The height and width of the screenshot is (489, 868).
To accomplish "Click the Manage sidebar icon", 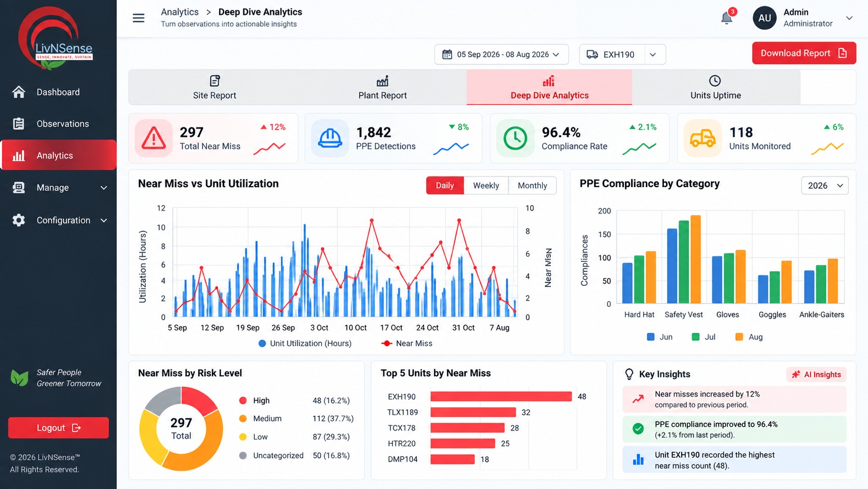I will click(19, 188).
